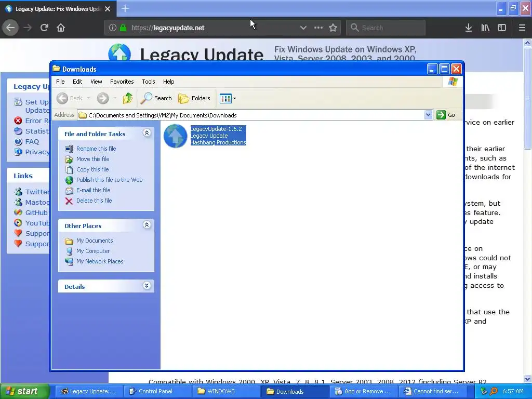
Task: Toggle Folders pane in Explorer toolbar
Action: click(x=194, y=98)
